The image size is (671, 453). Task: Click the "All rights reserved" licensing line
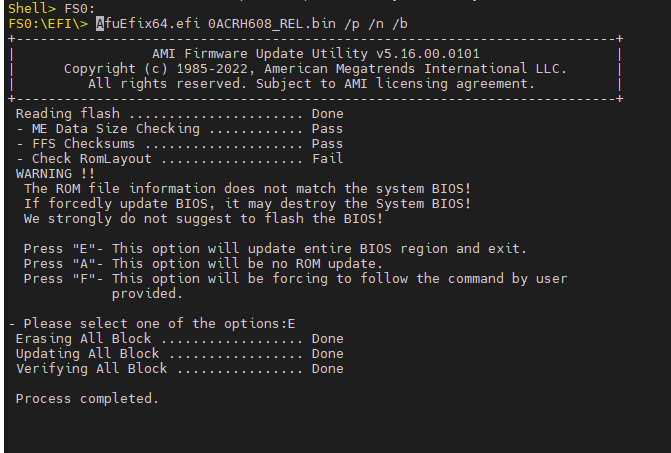[x=311, y=83]
